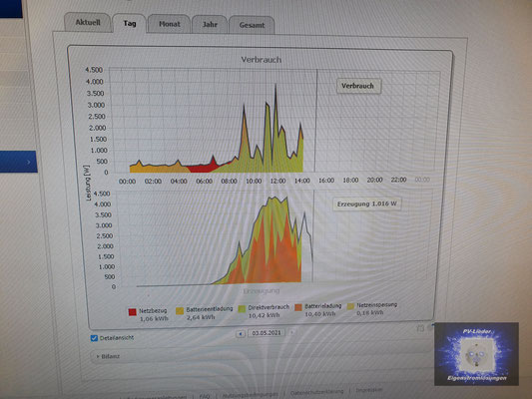Click the export icon below the chart
The width and height of the screenshot is (532, 399).
point(421,328)
